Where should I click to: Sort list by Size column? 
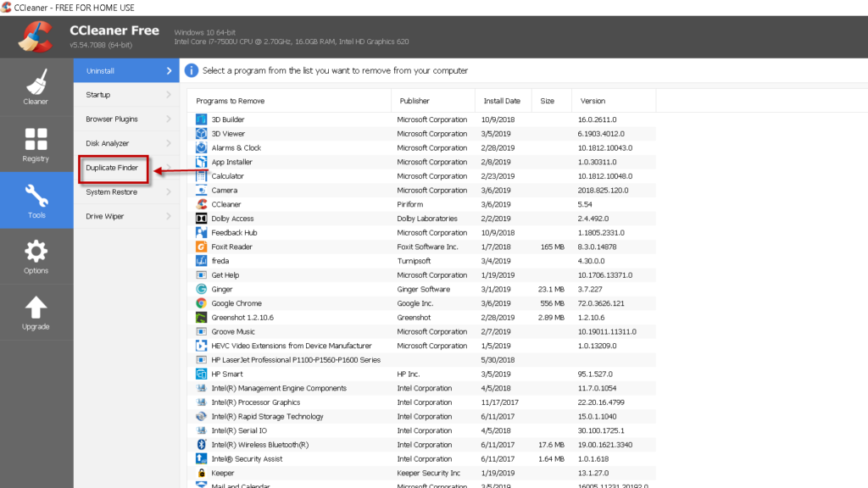pyautogui.click(x=551, y=101)
